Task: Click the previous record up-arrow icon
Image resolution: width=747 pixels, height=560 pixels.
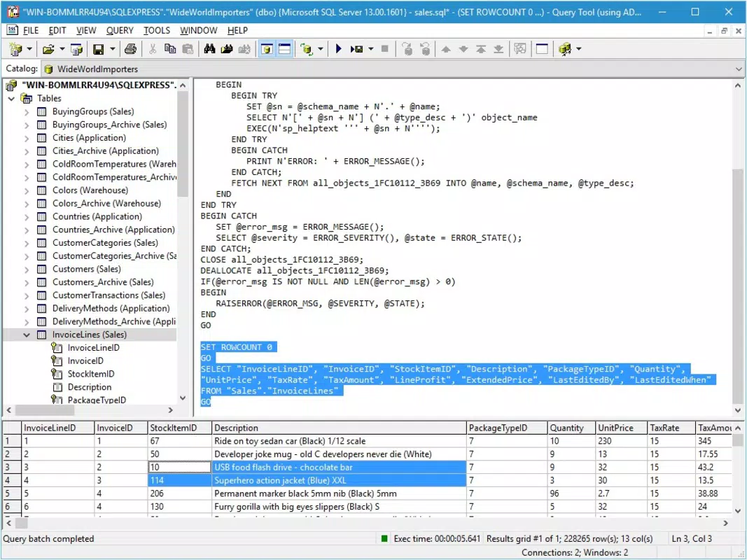Action: 446,49
